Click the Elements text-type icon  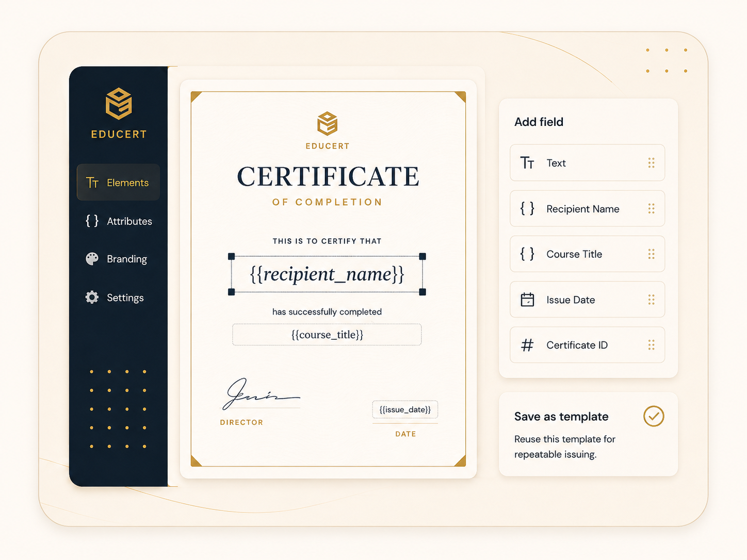(x=92, y=183)
